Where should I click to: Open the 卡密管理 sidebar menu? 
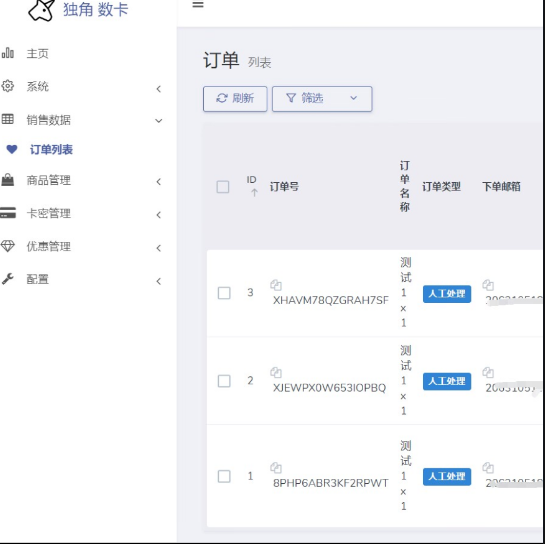49,213
